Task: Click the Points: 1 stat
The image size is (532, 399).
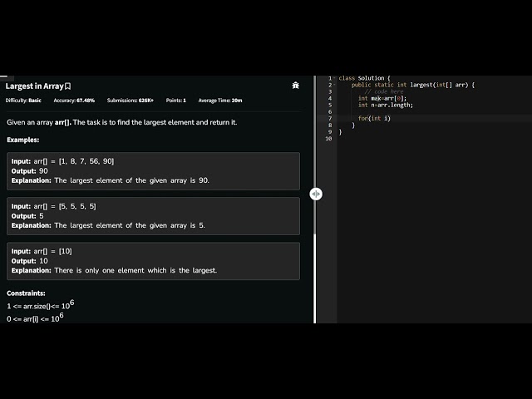Action: pos(175,101)
